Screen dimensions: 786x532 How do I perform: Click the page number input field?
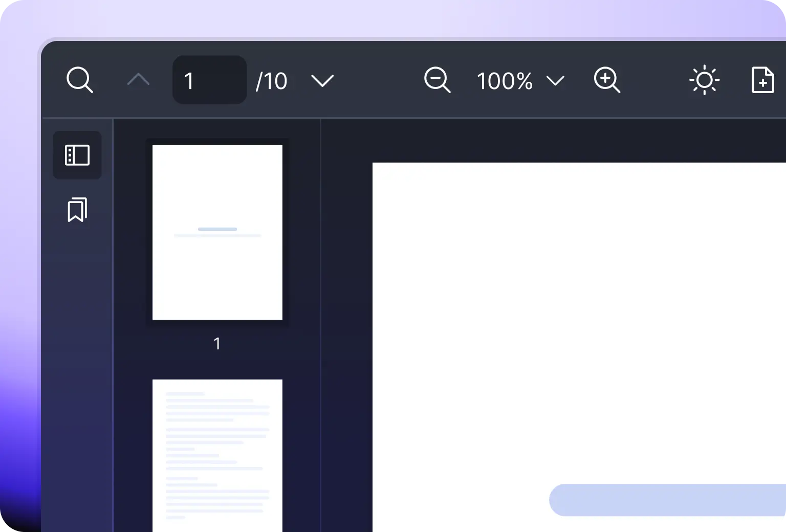tap(210, 80)
